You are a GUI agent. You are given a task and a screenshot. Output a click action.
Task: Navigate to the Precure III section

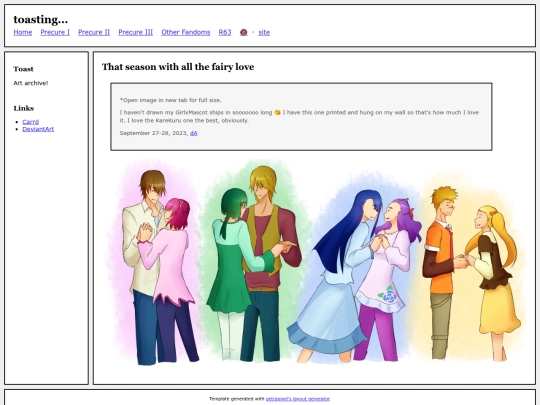[136, 32]
